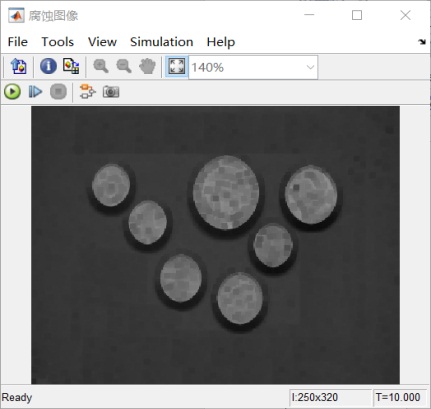Click the Stop simulation button
The width and height of the screenshot is (431, 409).
[x=58, y=92]
